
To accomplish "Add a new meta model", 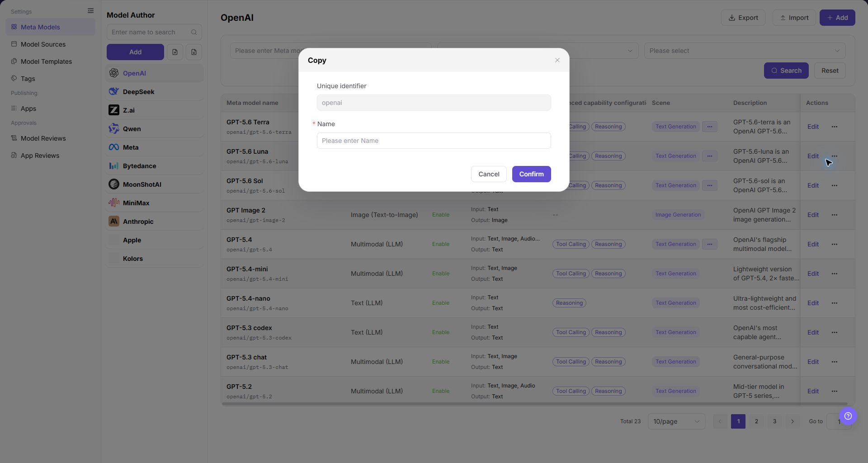I will click(837, 18).
